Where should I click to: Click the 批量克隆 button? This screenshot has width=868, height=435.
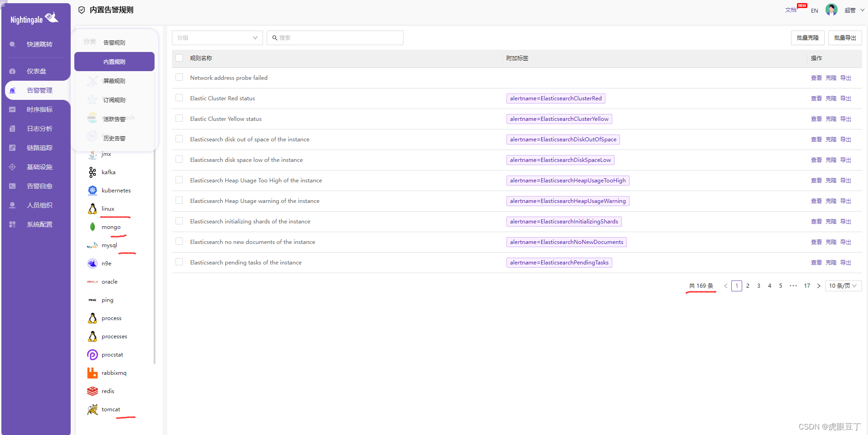pos(807,38)
